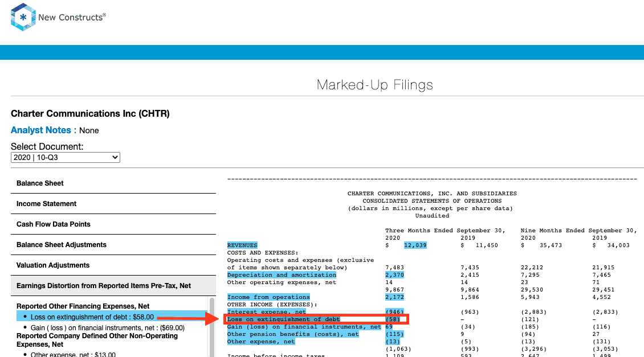Image resolution: width=644 pixels, height=357 pixels.
Task: Click 'Other operating expenses, net' filing line
Action: coord(282,282)
